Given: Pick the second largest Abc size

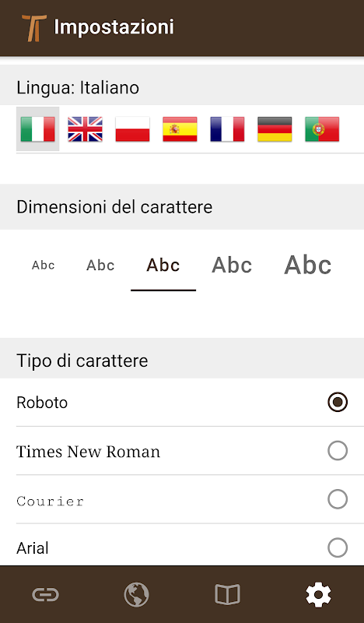Looking at the screenshot, I should tap(232, 265).
